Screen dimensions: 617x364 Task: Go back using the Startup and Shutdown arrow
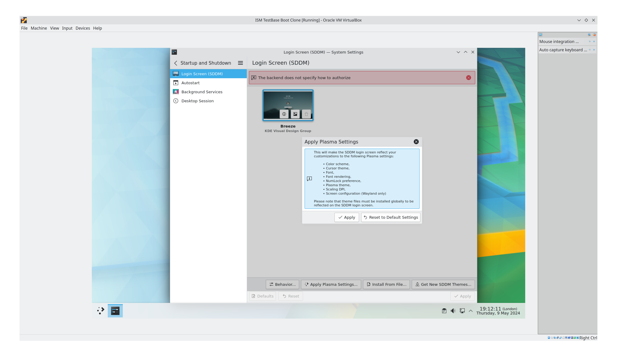pos(176,63)
